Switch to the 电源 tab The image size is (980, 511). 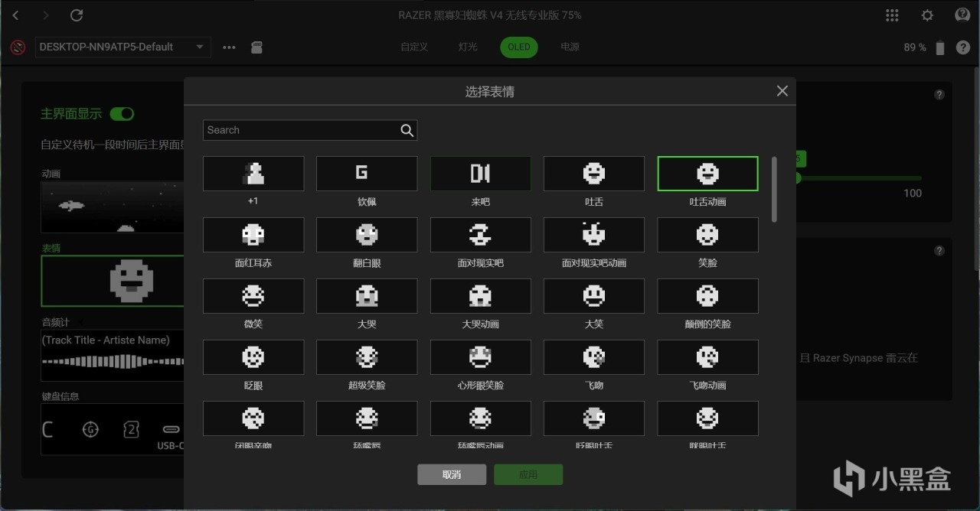click(570, 47)
